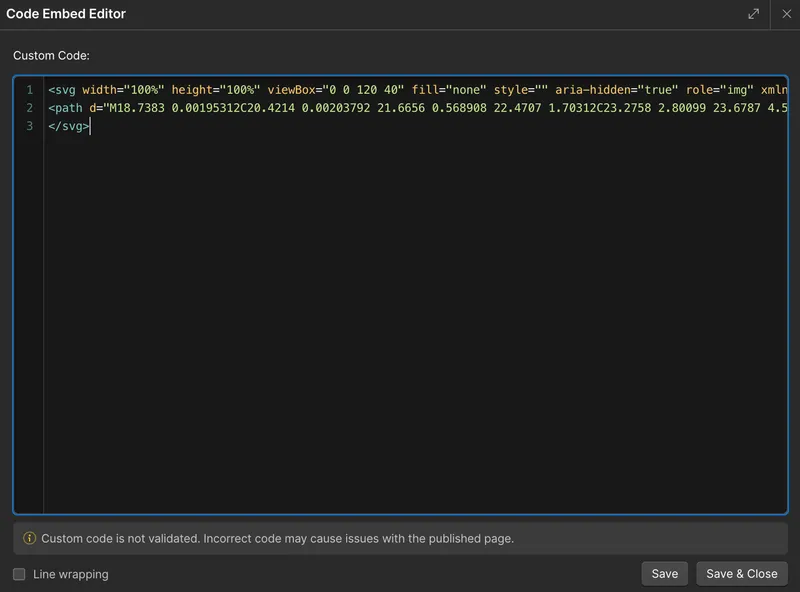Click the Save & Close button

pos(741,573)
